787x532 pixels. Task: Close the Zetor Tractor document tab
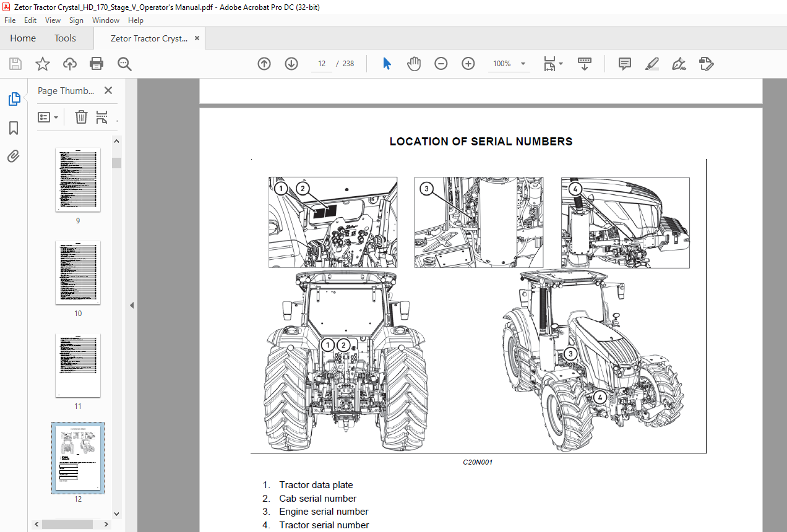coord(197,38)
